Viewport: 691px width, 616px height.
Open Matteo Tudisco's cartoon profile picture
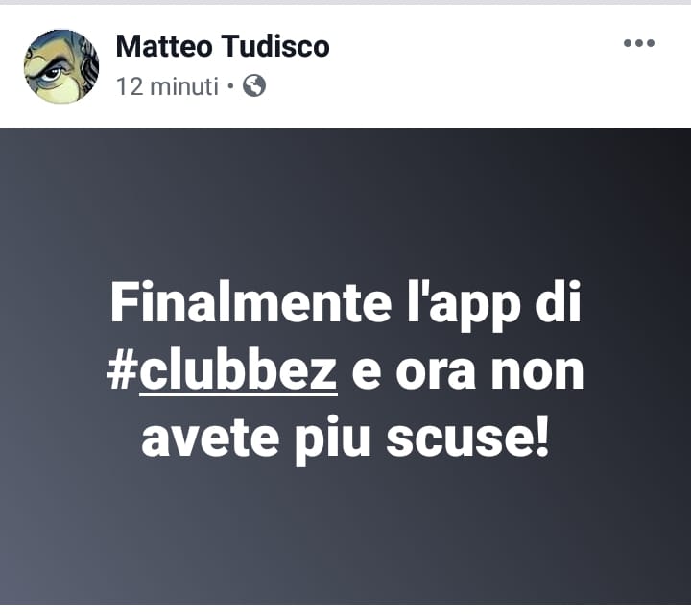pos(61,66)
